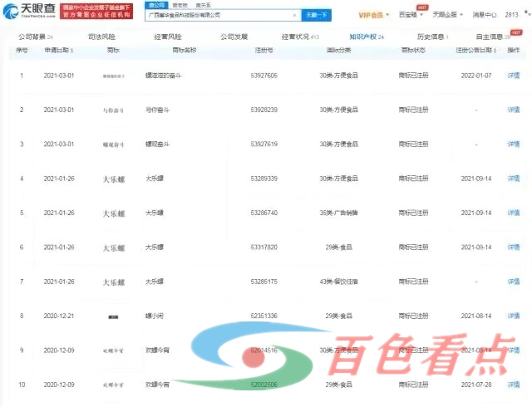Open 详情 for 螺滋滋的奋斗 row
Screen dimensions: 532x407
coord(513,75)
